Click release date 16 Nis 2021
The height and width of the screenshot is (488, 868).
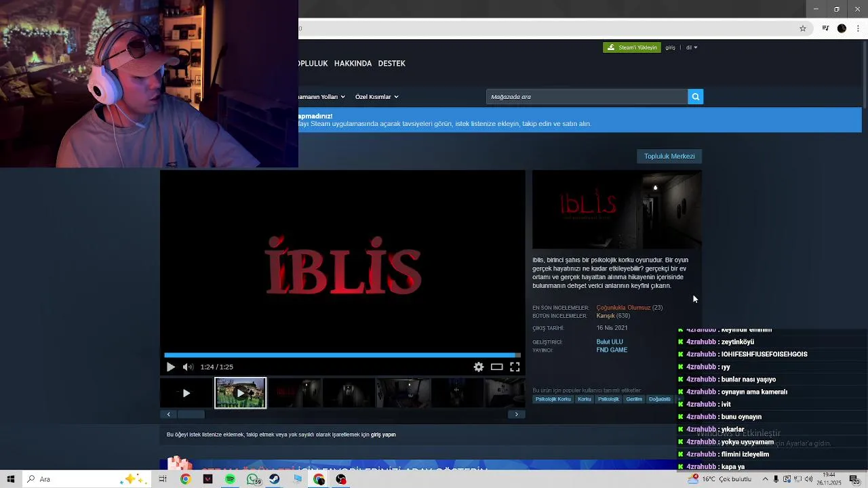pyautogui.click(x=612, y=328)
